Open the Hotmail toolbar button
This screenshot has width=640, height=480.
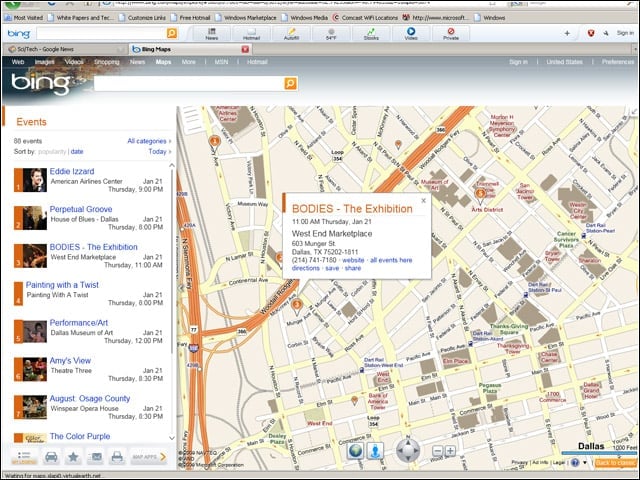(251, 34)
